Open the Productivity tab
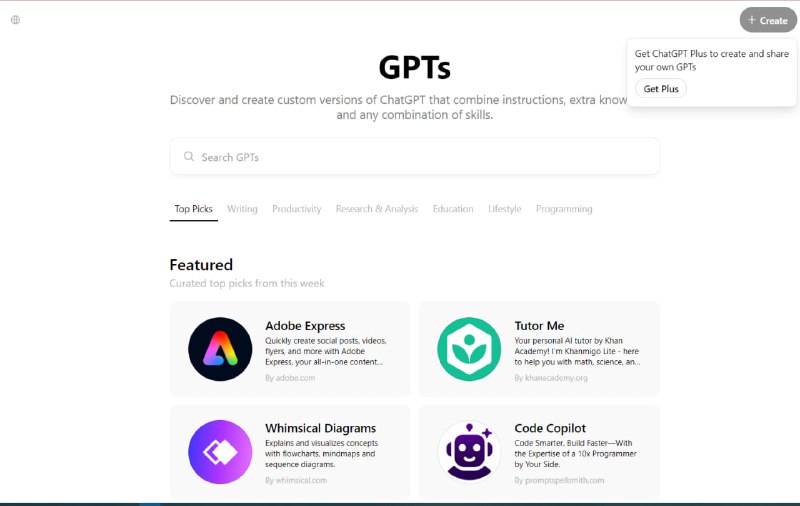This screenshot has width=800, height=506. 296,209
